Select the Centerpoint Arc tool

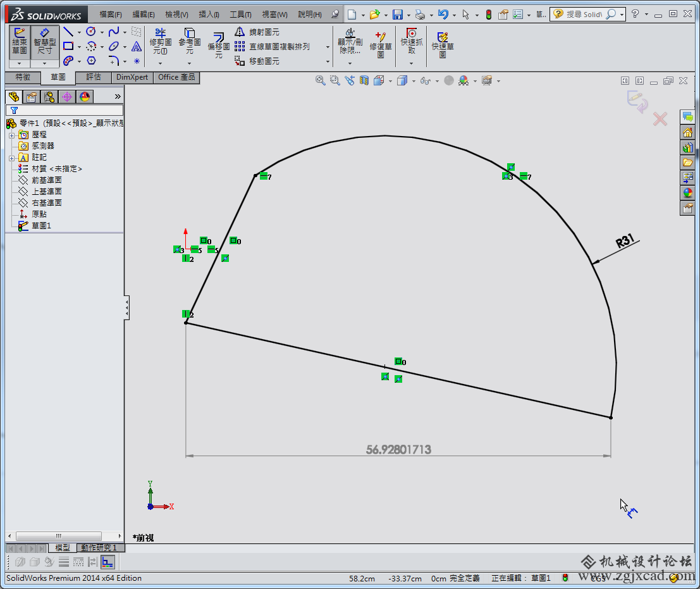[x=91, y=46]
